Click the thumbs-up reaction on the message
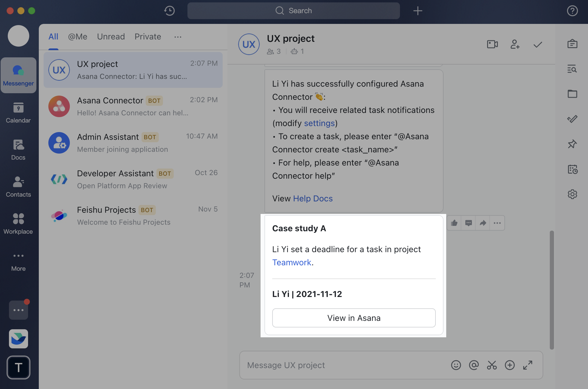The image size is (588, 389). [454, 223]
